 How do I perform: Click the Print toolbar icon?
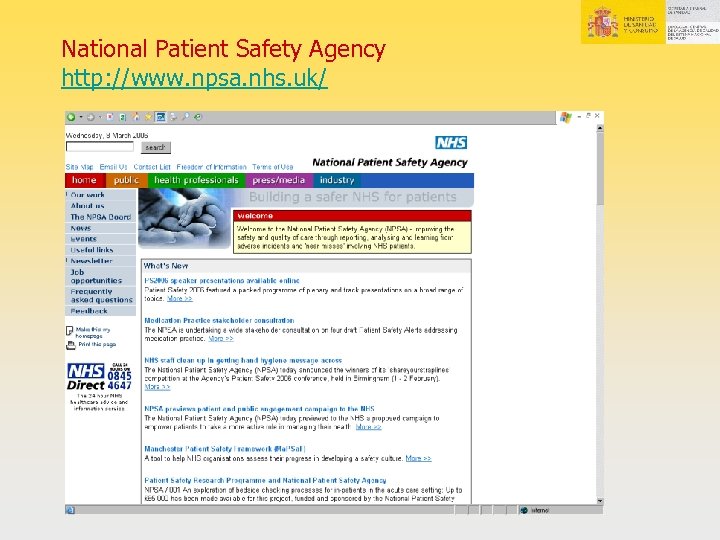pos(174,117)
